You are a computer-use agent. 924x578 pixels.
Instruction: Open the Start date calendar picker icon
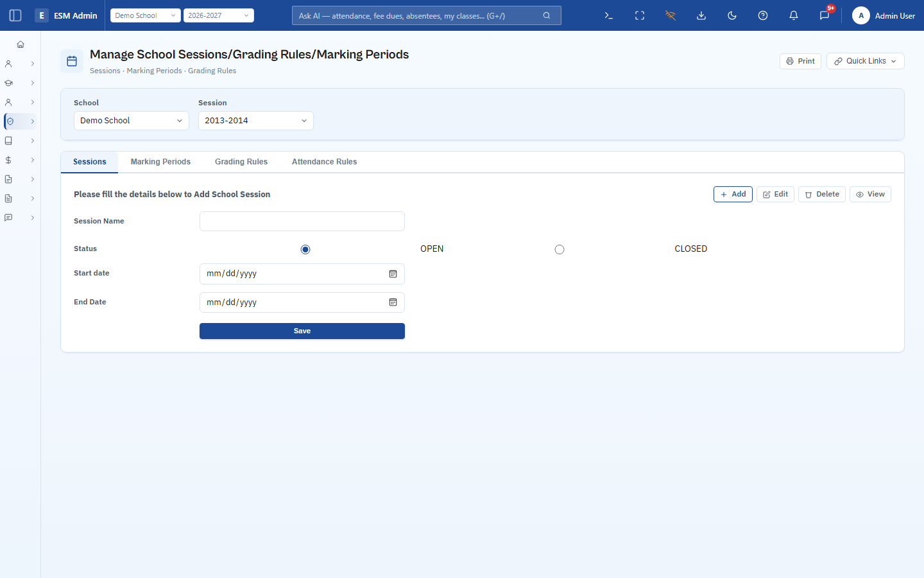pos(393,274)
